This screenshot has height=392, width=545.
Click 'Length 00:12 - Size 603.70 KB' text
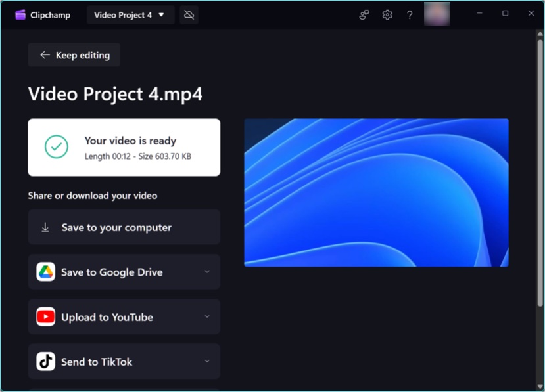pos(137,156)
